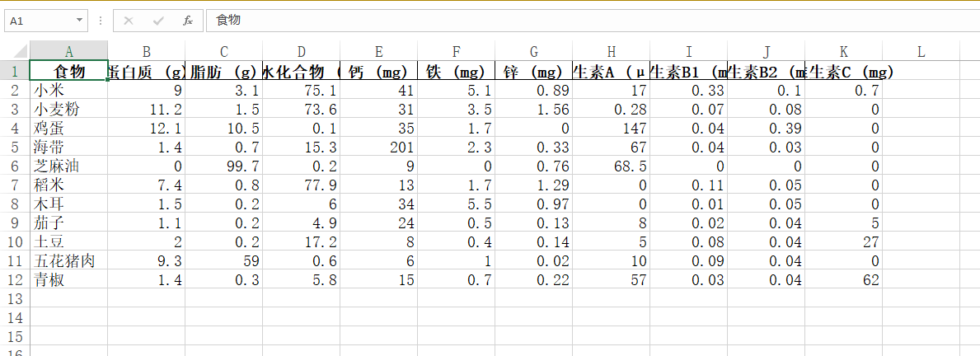
Task: Click cell A1 with 食物
Action: [x=68, y=71]
